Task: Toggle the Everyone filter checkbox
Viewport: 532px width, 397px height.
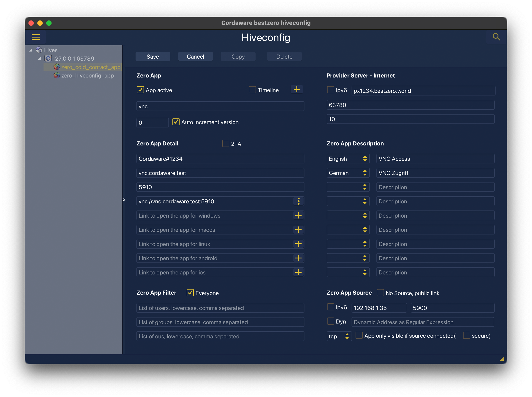Action: (x=190, y=293)
